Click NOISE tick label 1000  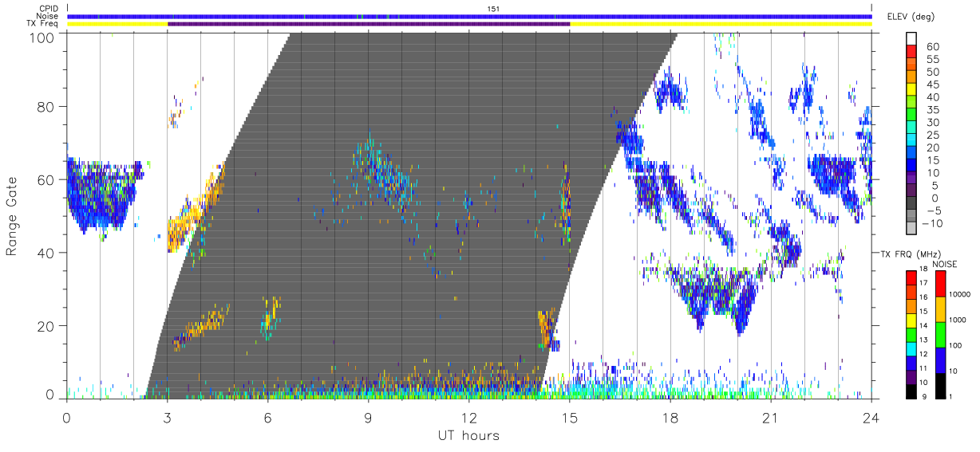pyautogui.click(x=958, y=320)
